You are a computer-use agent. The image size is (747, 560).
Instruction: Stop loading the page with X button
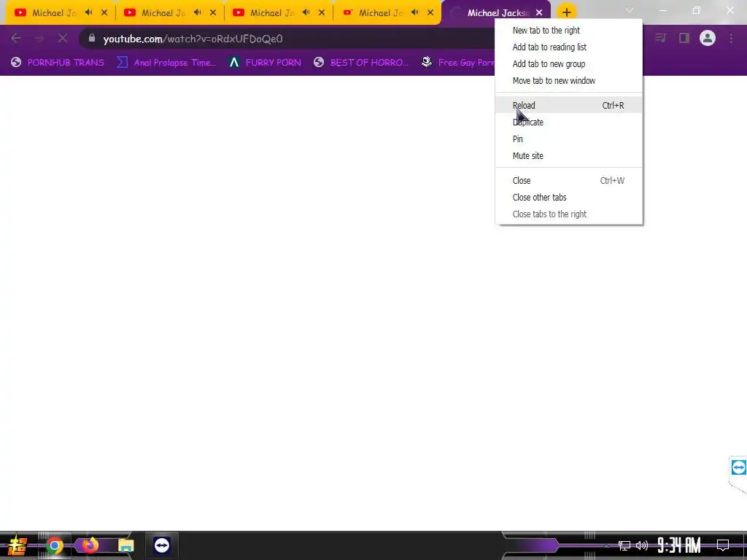(x=63, y=38)
